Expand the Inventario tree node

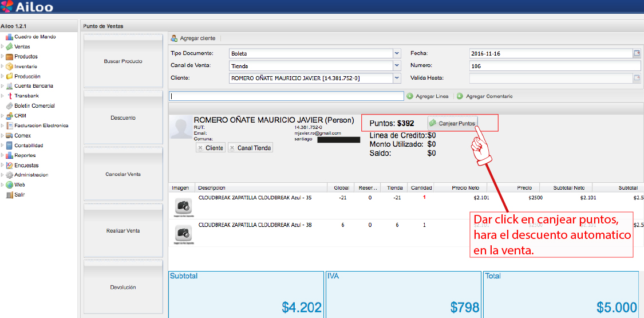(2, 66)
